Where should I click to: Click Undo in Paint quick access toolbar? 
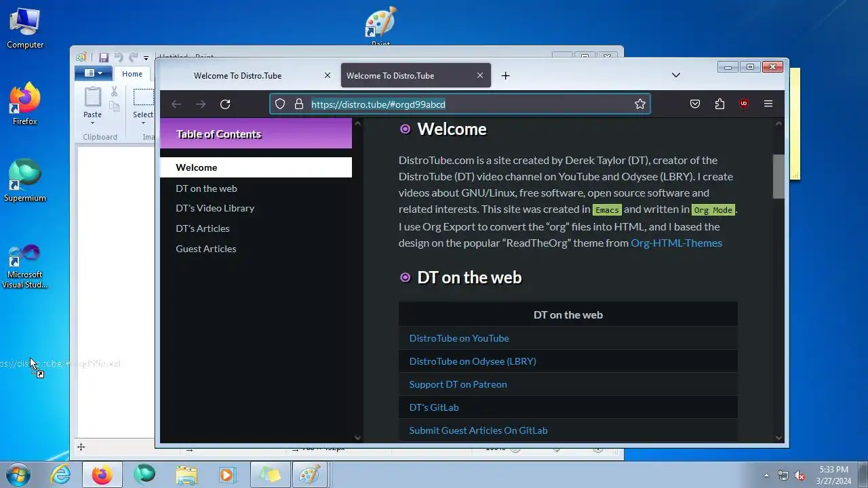pyautogui.click(x=119, y=58)
